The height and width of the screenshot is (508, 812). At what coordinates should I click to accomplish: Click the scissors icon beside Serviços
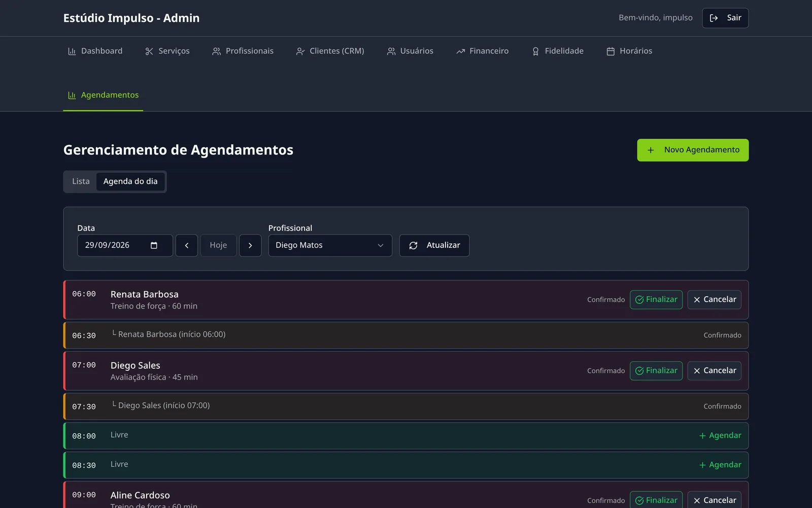[x=149, y=51]
